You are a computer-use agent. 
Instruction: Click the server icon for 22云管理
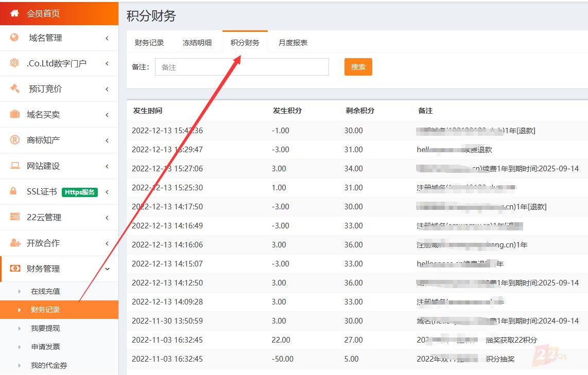pyautogui.click(x=15, y=217)
